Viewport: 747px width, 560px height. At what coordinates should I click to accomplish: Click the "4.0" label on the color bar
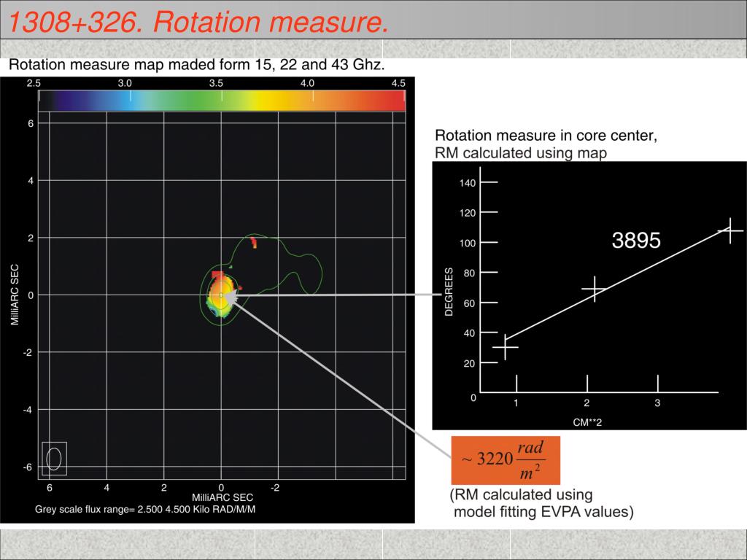pyautogui.click(x=307, y=83)
